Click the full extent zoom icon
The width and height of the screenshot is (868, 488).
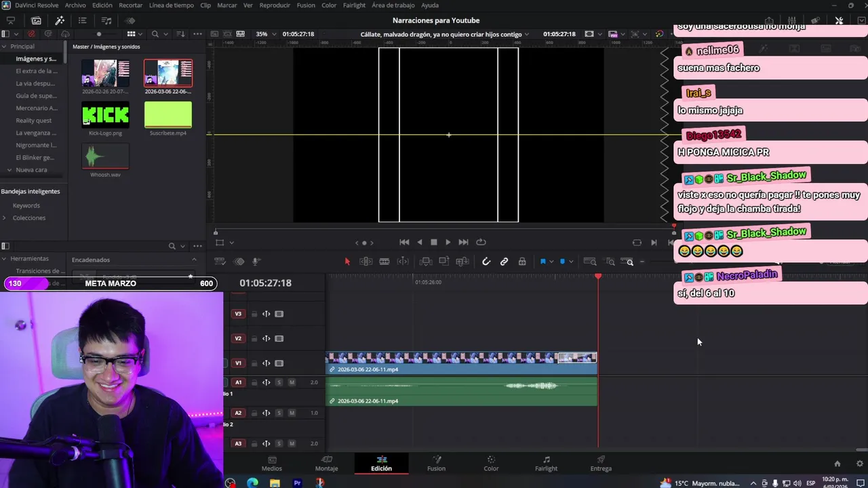click(590, 262)
